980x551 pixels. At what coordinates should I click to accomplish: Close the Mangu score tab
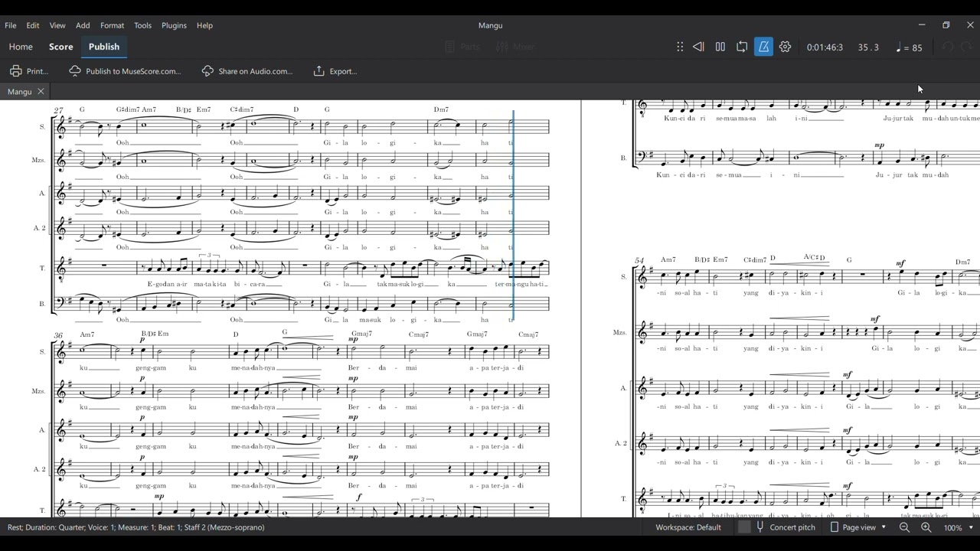[x=41, y=91]
